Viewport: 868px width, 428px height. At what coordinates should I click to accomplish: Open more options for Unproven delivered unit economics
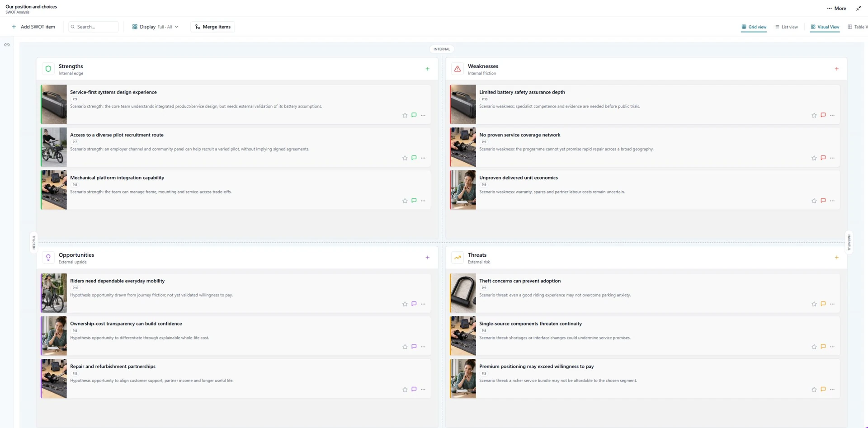[x=832, y=201]
